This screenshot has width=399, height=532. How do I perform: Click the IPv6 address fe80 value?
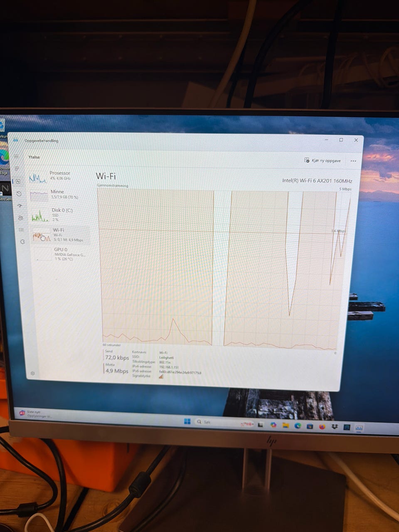[180, 372]
